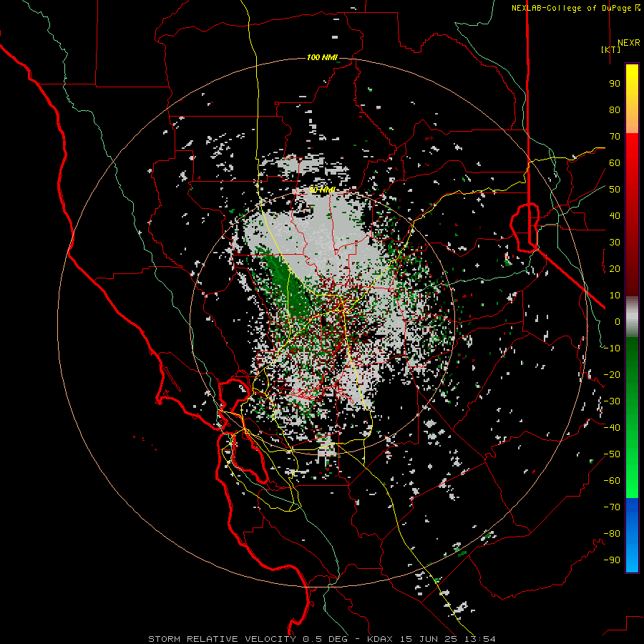The height and width of the screenshot is (644, 644).
Task: Click the STORM RELATIVE VELOCITY caption text
Action: 222,639
